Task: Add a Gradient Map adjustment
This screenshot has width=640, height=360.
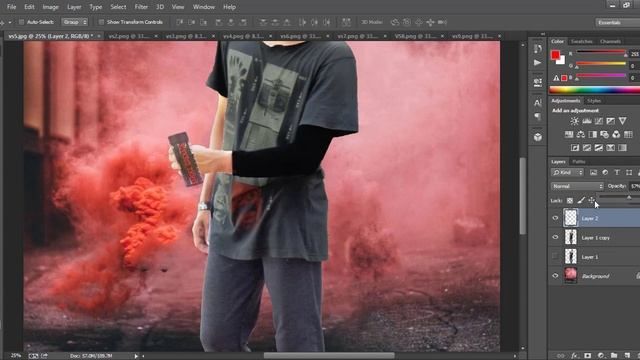Action: [622, 148]
